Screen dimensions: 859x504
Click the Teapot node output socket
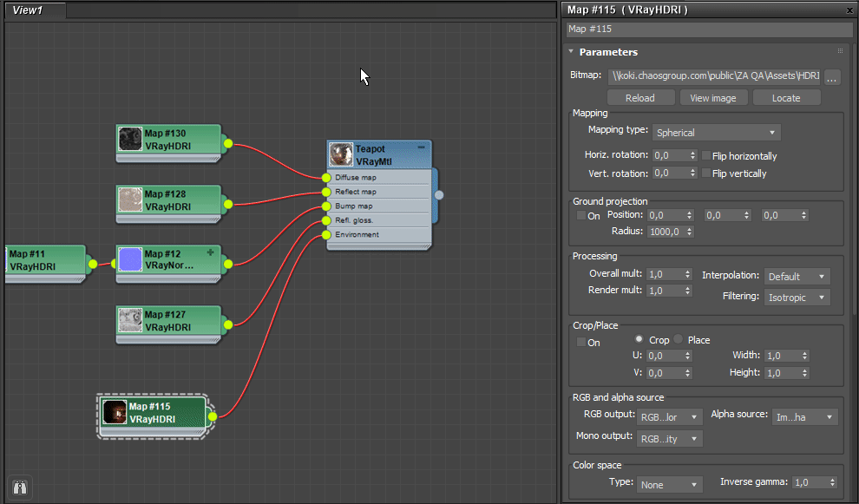(438, 195)
